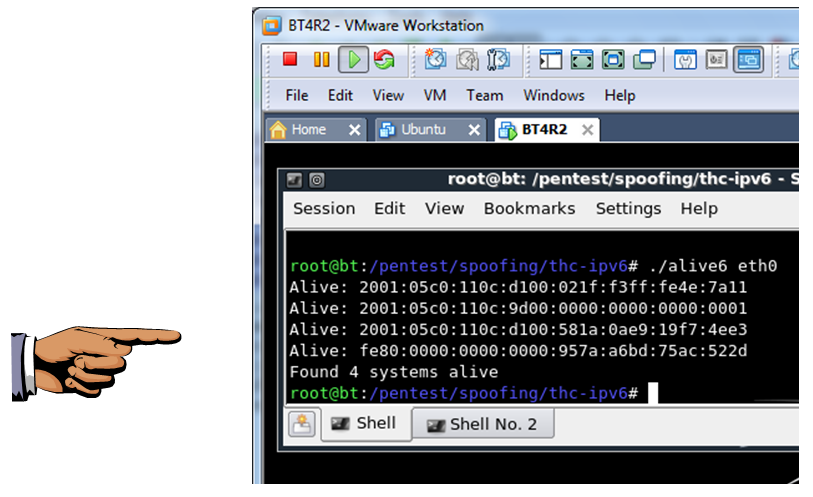Click address ending in fe4e:7a11

[553, 287]
